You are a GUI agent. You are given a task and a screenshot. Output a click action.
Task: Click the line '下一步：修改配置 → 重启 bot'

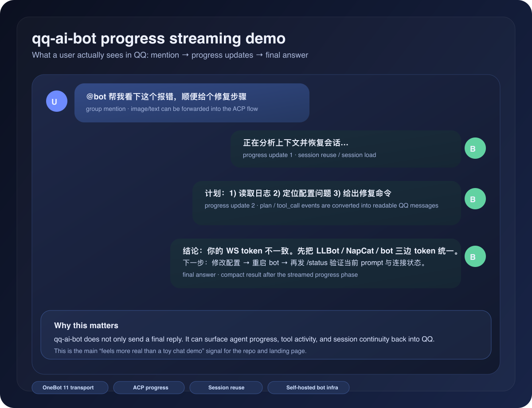(305, 263)
